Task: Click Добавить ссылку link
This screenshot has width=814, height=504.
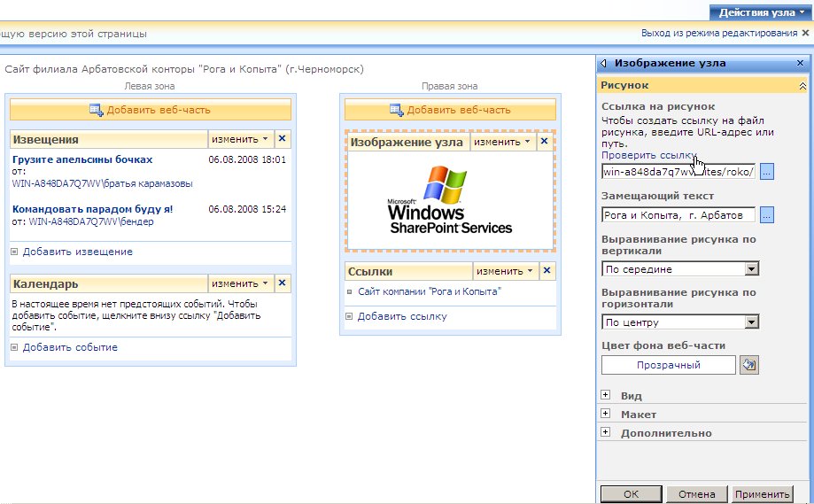Action: click(402, 316)
